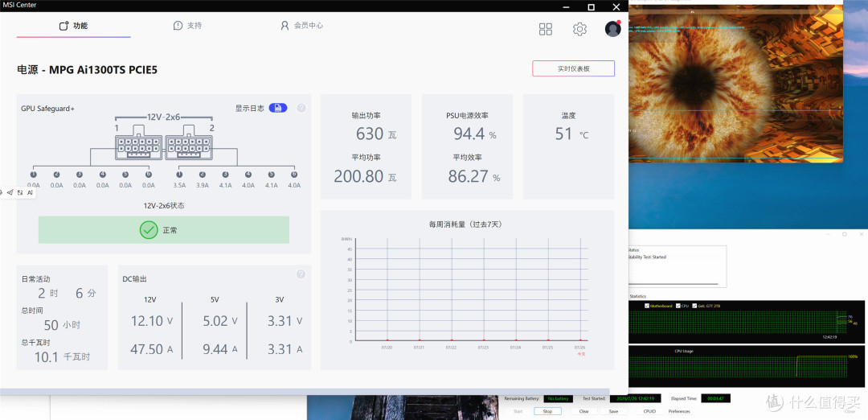The width and height of the screenshot is (868, 420).
Task: Click CPUID in the stability test window
Action: tap(649, 411)
